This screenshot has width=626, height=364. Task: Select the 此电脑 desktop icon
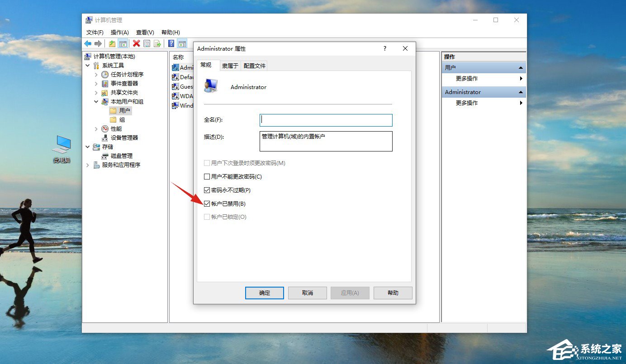(62, 149)
